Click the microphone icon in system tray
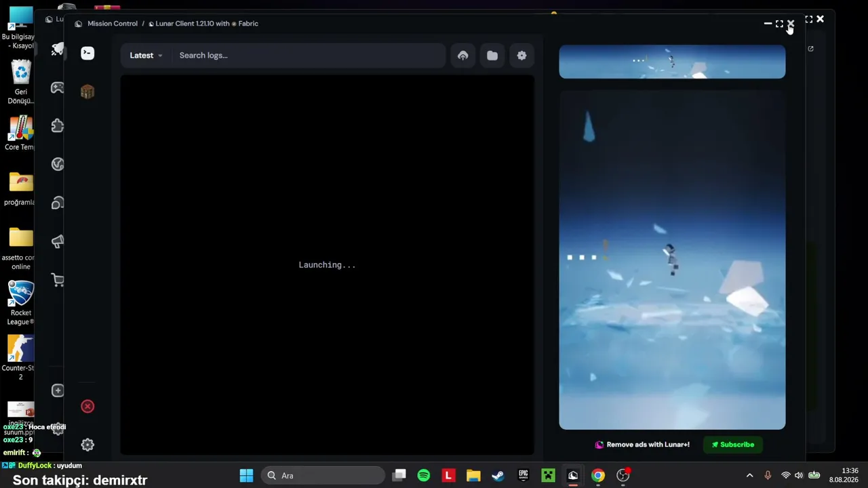Viewport: 868px width, 488px height. pos(768,476)
